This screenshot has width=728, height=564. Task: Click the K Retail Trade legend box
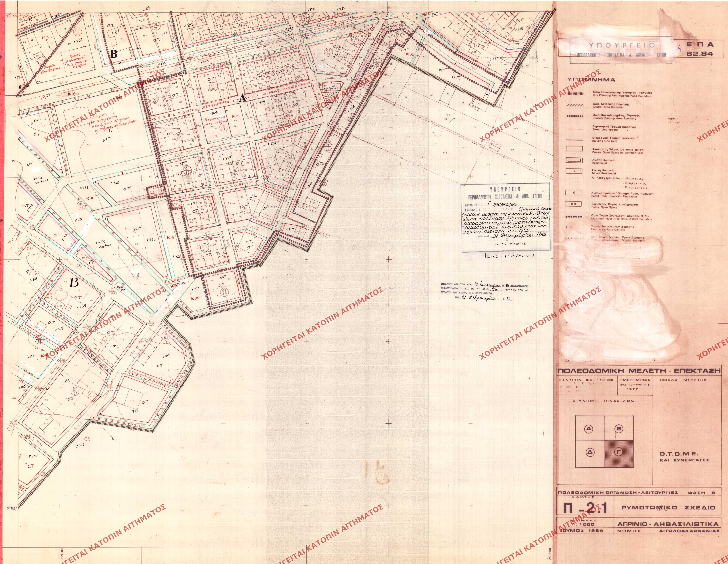pos(574,192)
